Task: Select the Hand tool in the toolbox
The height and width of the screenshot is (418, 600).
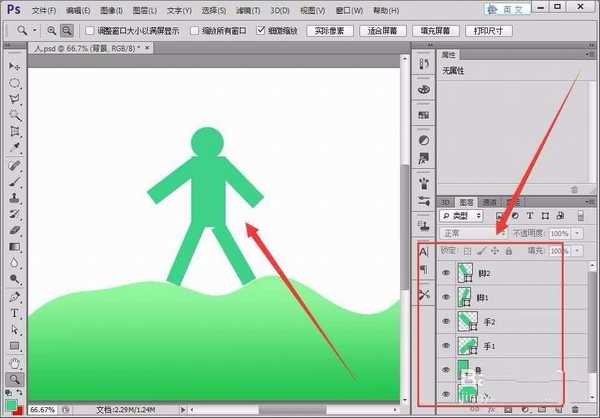Action: (x=15, y=363)
